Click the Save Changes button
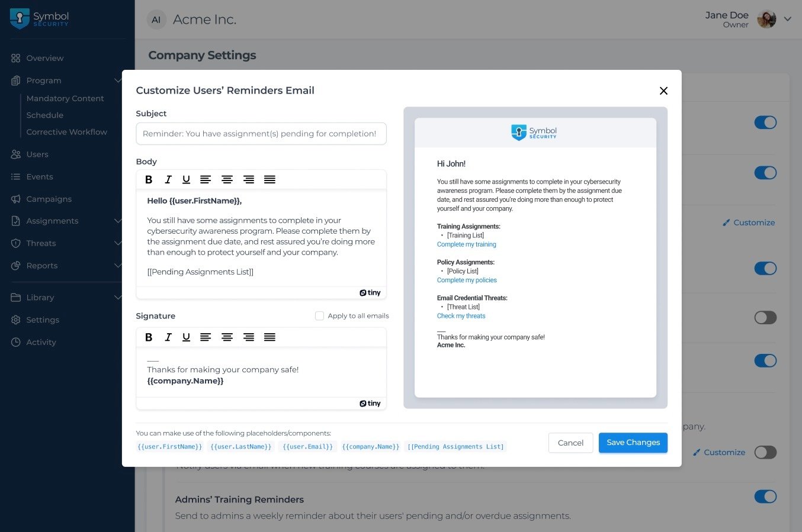This screenshot has width=802, height=532. click(633, 443)
